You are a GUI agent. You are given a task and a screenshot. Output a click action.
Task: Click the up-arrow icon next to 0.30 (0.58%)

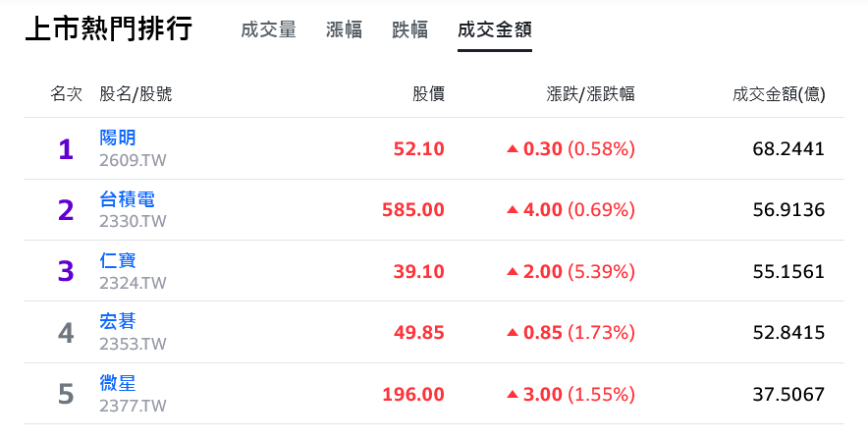(513, 149)
